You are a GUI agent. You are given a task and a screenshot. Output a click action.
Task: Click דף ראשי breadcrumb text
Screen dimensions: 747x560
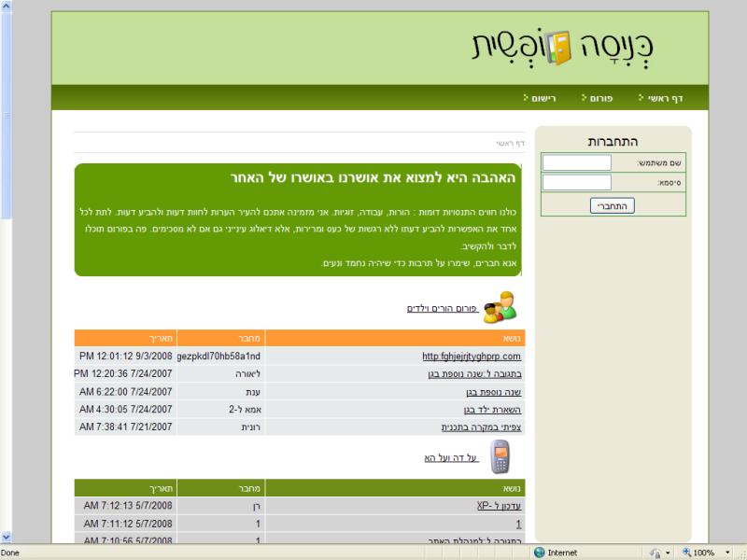[510, 144]
